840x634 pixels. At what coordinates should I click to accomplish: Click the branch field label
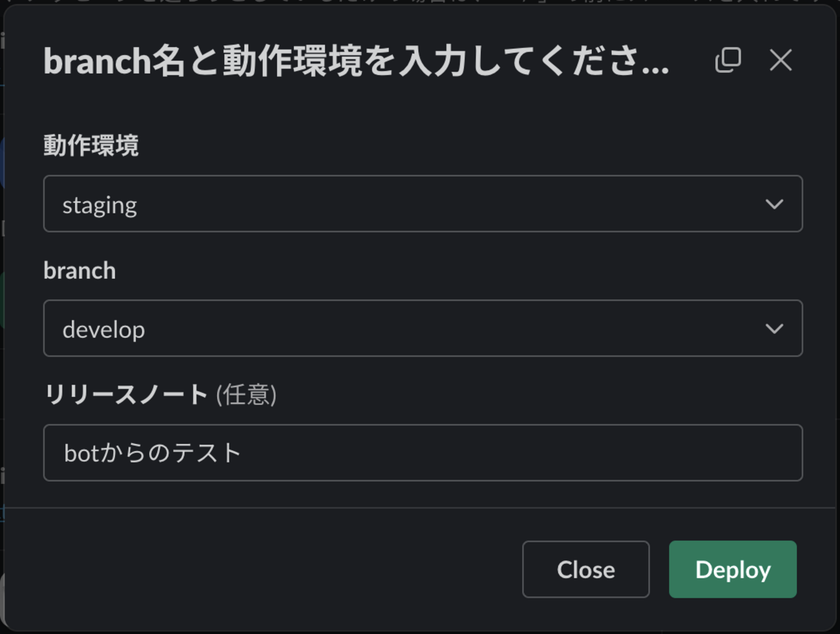pos(79,271)
